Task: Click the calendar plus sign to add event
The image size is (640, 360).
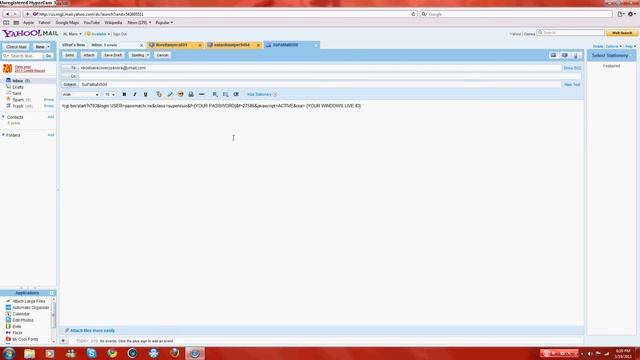Action: (x=64, y=340)
